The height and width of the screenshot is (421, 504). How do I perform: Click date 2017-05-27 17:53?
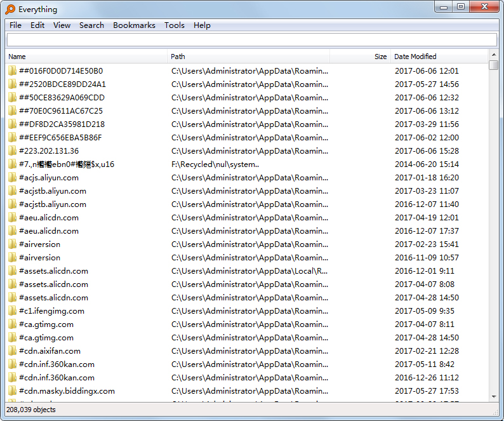pos(427,391)
